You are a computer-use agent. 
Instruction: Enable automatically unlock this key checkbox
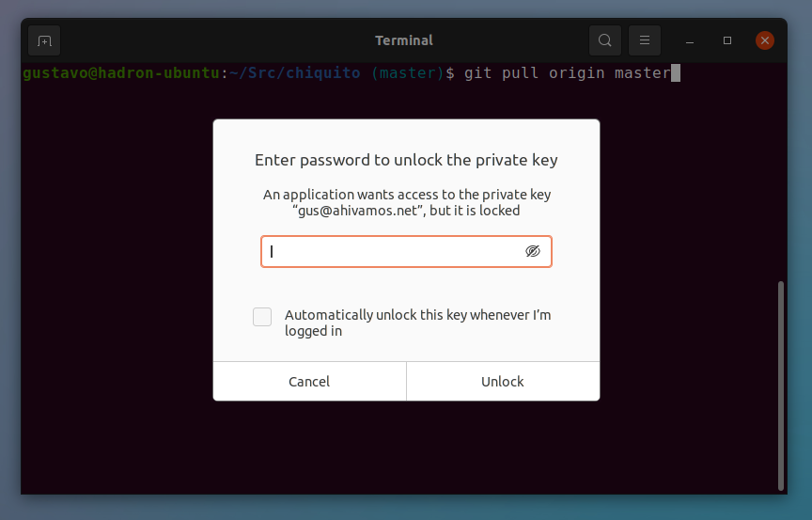click(x=262, y=317)
